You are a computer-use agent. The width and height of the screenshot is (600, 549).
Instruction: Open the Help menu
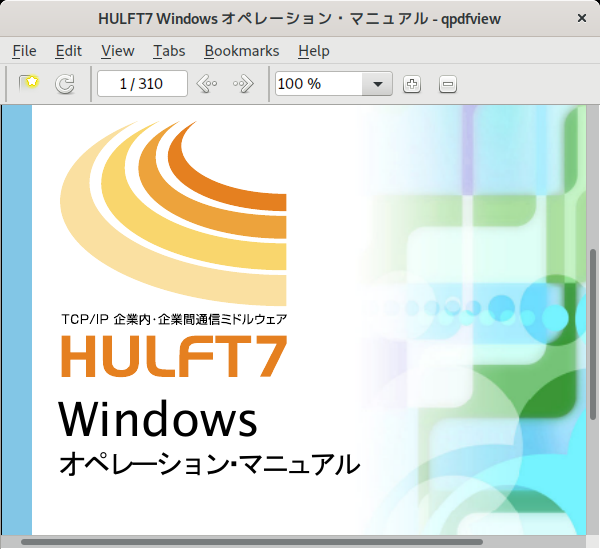314,51
